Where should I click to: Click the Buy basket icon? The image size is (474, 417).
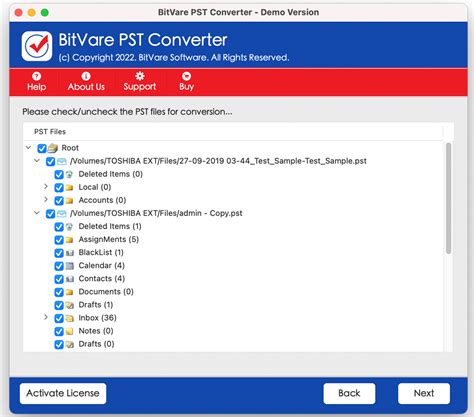[x=186, y=76]
